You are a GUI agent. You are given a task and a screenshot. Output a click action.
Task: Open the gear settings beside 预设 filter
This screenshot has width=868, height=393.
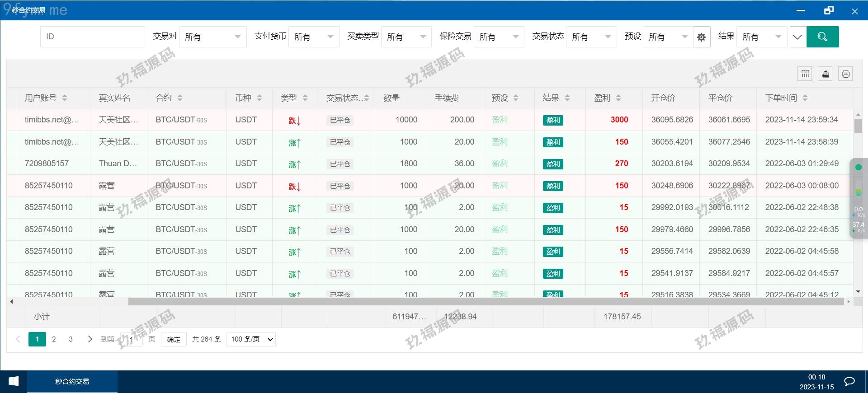tap(701, 37)
